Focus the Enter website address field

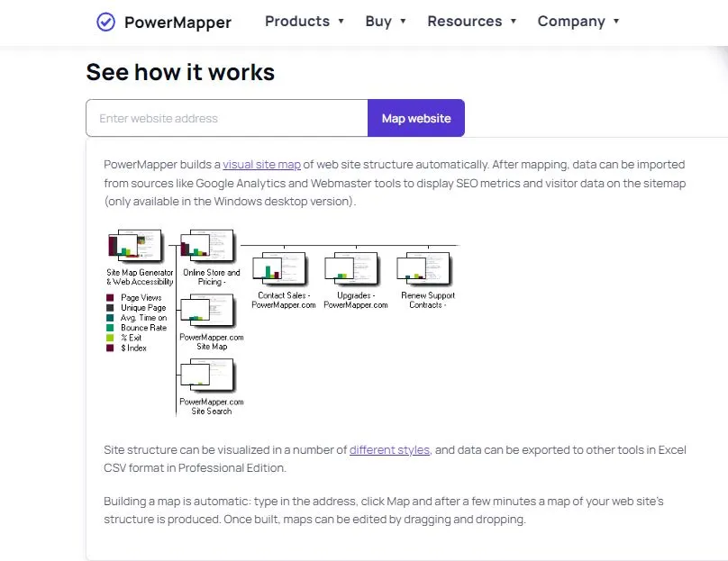(227, 118)
